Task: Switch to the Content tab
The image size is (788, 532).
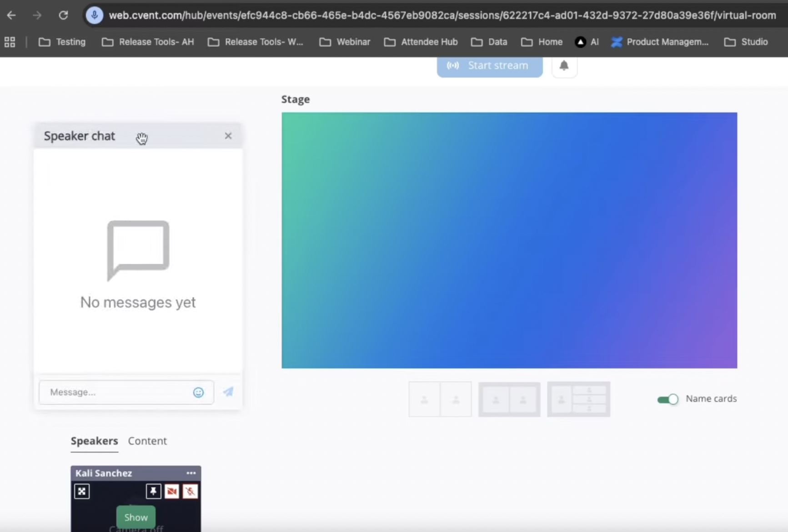Action: point(147,441)
